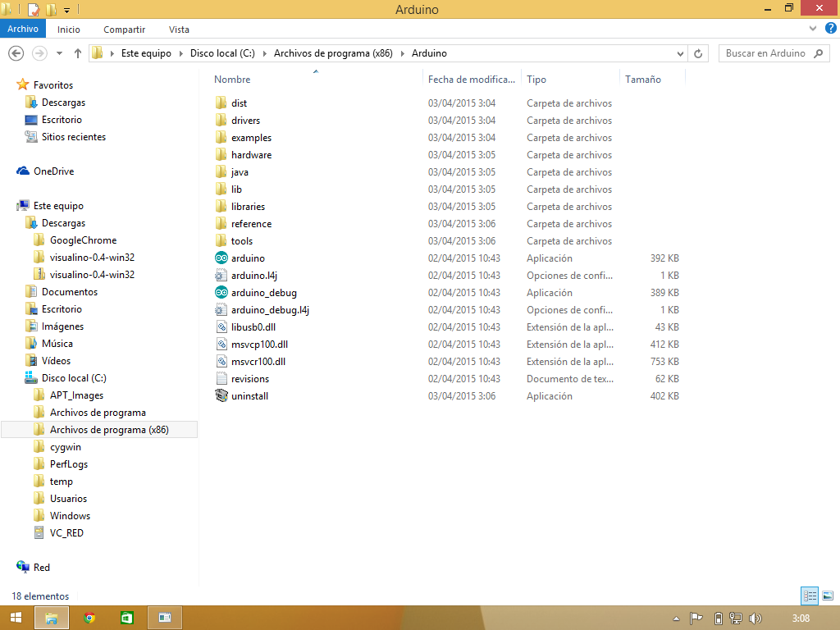This screenshot has height=630, width=840.
Task: Select the uninstall application icon
Action: coord(221,396)
